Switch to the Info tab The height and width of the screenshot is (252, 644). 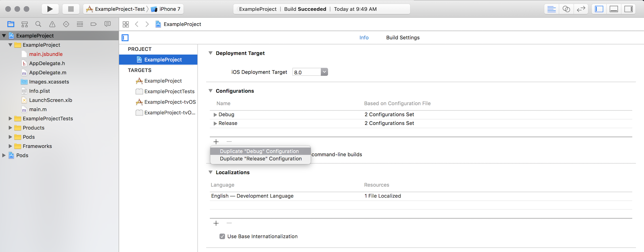click(x=364, y=37)
